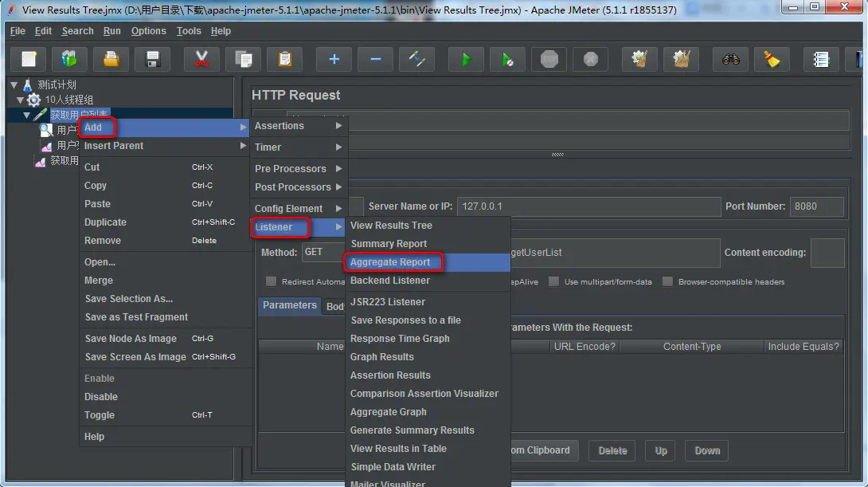The width and height of the screenshot is (868, 487).
Task: Click the Clear results broom icon
Action: (x=639, y=59)
